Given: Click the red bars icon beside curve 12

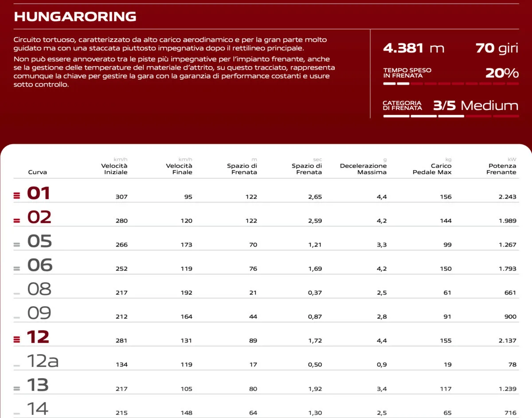Looking at the screenshot, I should pyautogui.click(x=17, y=340).
